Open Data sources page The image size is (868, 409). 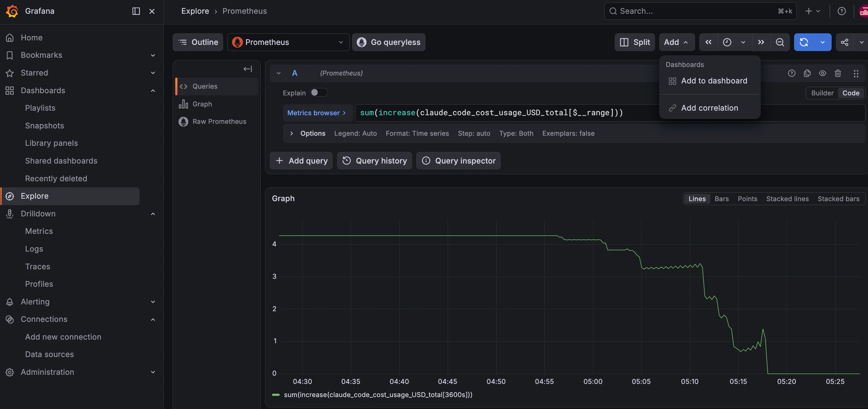tap(49, 354)
